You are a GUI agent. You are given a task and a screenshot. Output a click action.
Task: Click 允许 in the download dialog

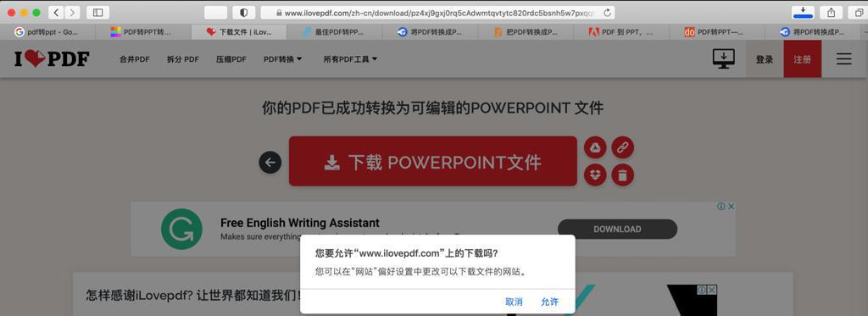(x=549, y=302)
